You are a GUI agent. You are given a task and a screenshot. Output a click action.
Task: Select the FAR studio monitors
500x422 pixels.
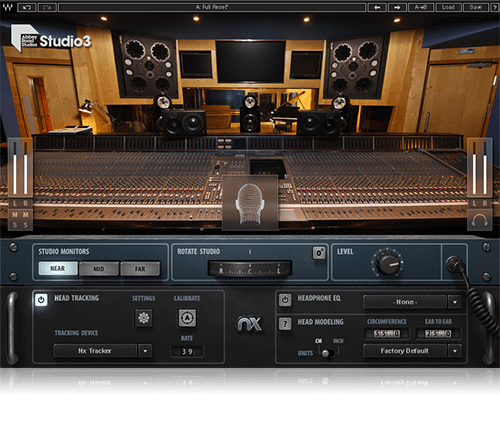click(140, 268)
